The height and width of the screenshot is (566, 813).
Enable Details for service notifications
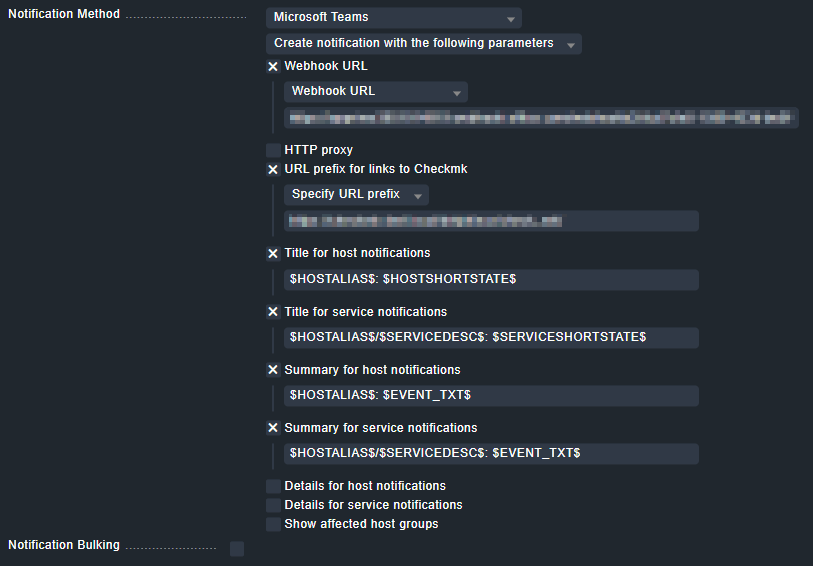[x=273, y=505]
